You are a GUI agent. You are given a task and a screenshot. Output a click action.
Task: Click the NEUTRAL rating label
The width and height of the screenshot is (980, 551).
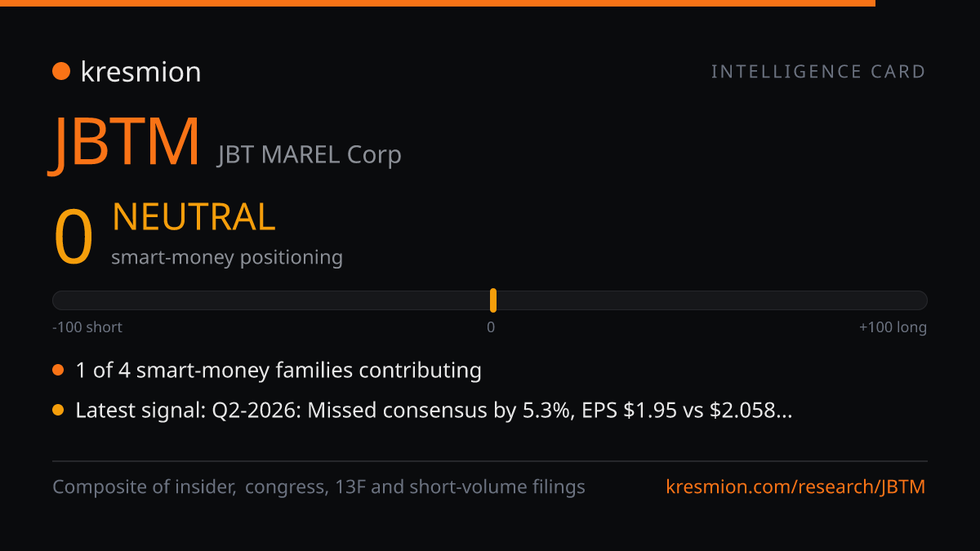(x=194, y=217)
